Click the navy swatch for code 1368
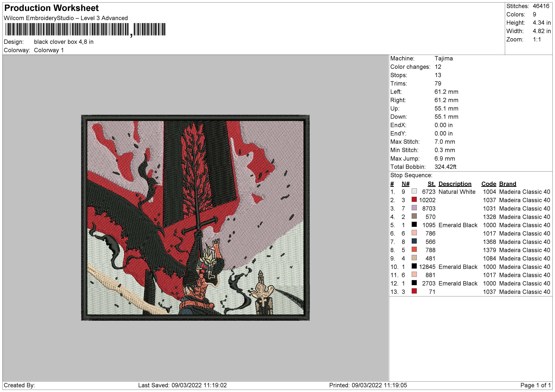This screenshot has height=392, width=555. pyautogui.click(x=414, y=241)
